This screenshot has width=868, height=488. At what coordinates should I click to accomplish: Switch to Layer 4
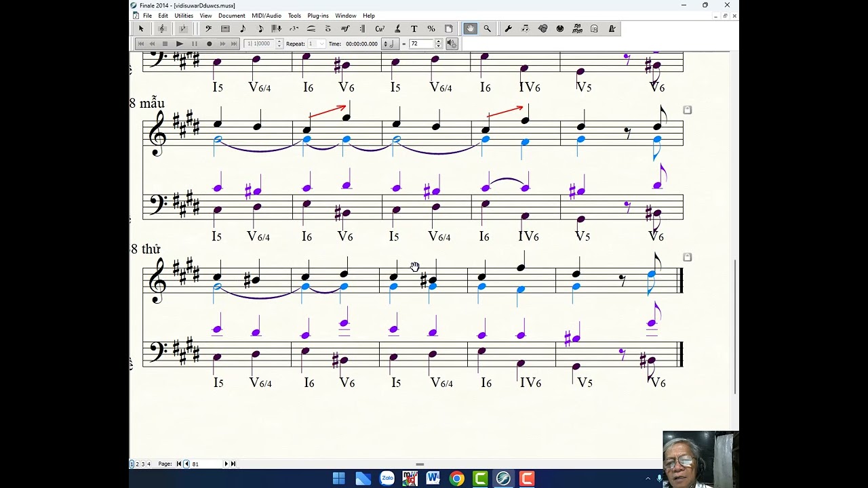pos(149,464)
